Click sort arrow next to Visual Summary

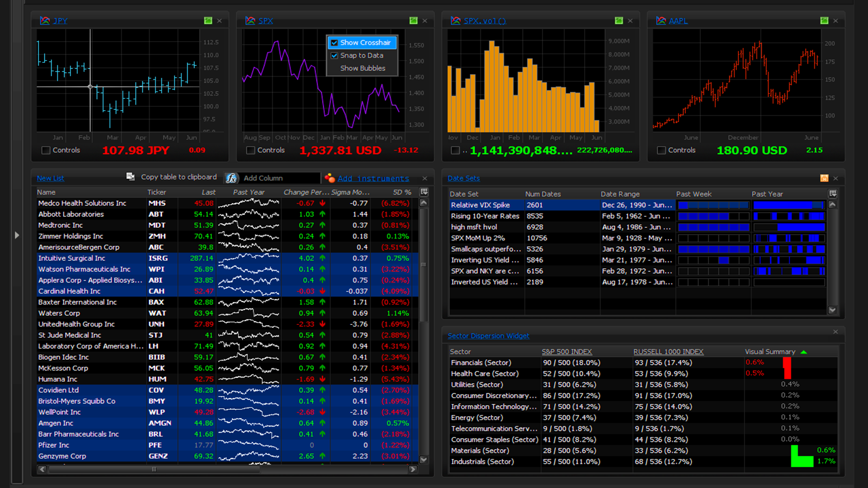pos(803,352)
